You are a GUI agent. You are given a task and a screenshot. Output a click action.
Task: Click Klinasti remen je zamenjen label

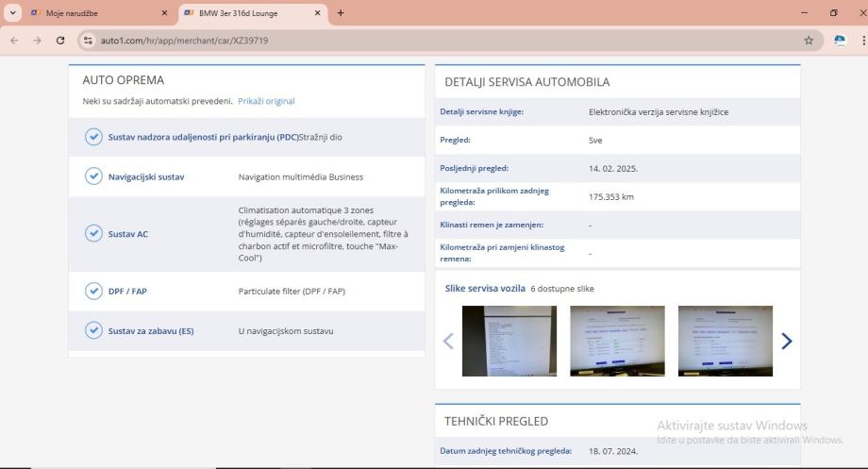click(492, 225)
